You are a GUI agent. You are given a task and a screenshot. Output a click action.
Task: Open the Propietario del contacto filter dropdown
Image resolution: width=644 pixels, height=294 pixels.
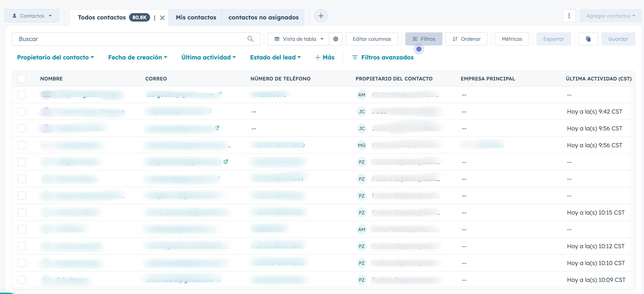click(x=55, y=57)
